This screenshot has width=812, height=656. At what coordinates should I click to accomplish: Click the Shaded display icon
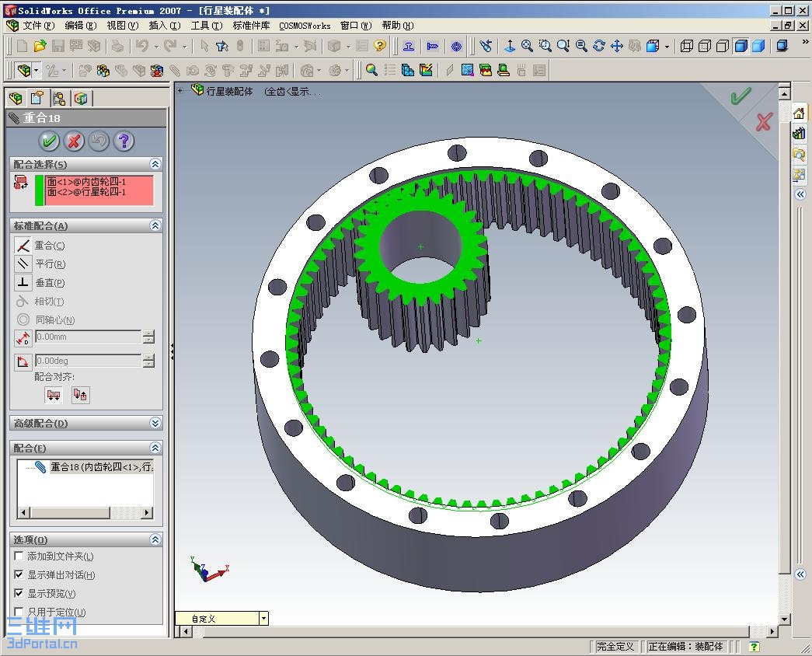758,46
